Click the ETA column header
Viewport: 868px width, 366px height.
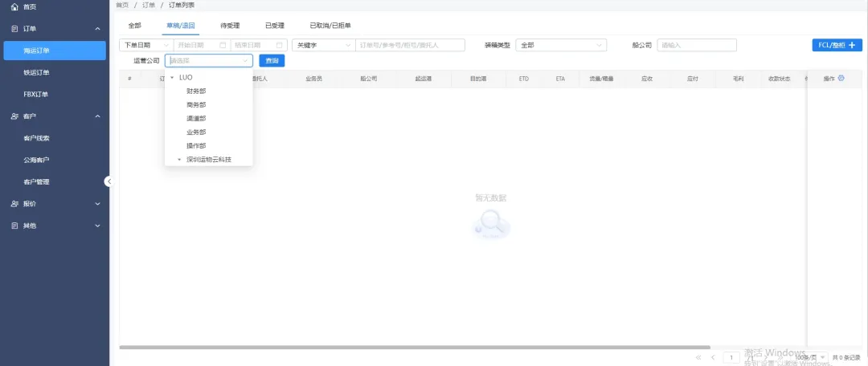pyautogui.click(x=560, y=79)
